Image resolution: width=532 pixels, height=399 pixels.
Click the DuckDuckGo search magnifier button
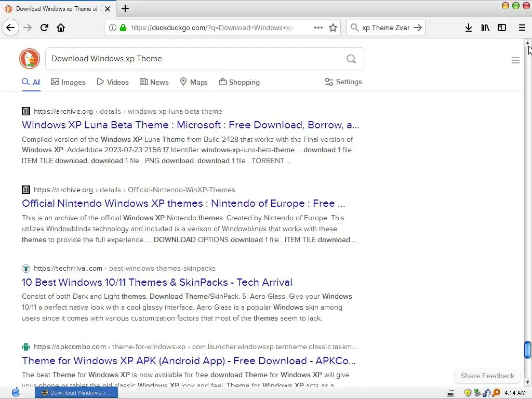click(351, 59)
